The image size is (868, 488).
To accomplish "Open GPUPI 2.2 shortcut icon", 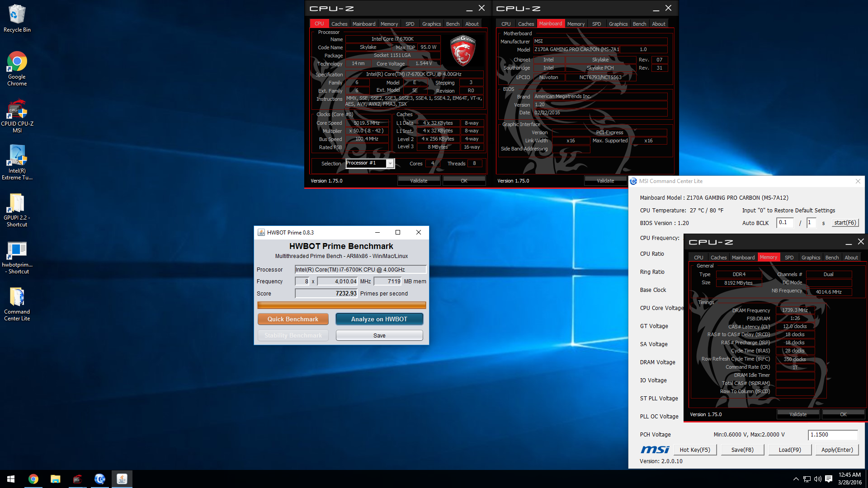I will [x=17, y=210].
